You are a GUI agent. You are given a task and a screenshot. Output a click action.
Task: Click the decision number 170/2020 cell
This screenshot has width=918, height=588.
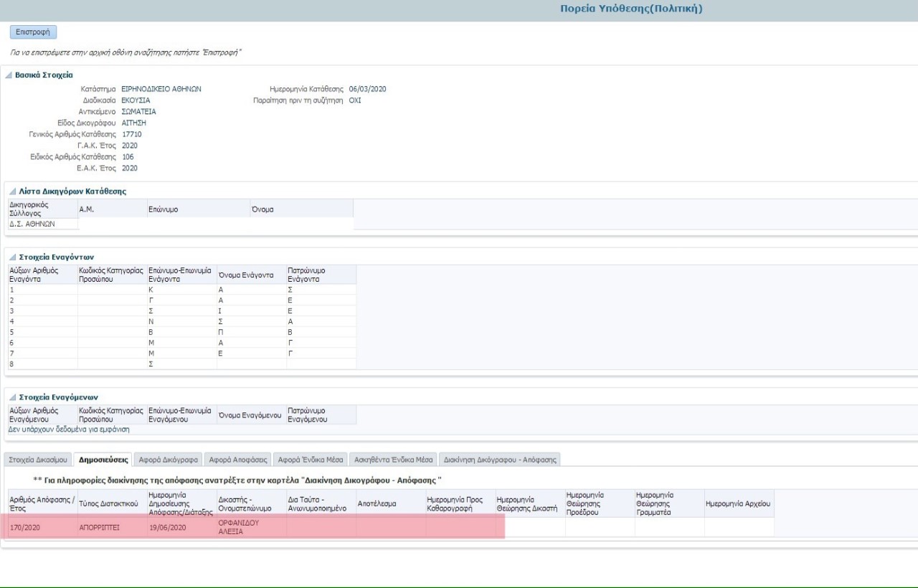[x=26, y=528]
